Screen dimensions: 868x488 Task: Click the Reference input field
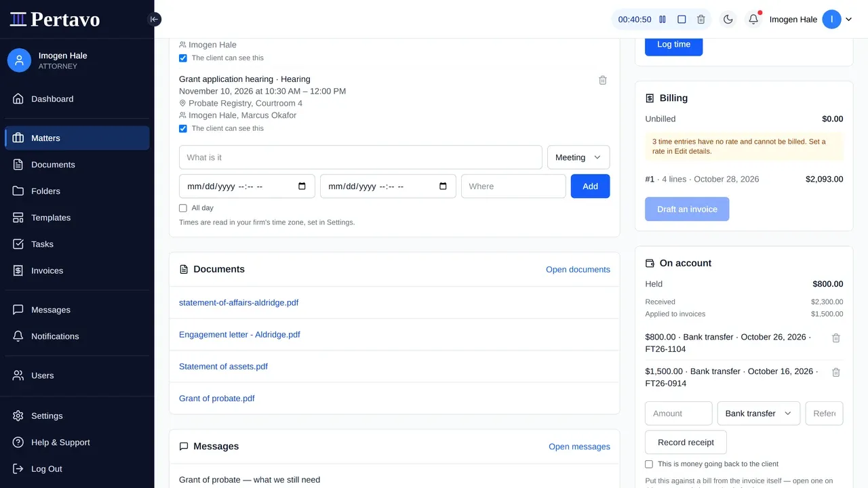pos(824,413)
